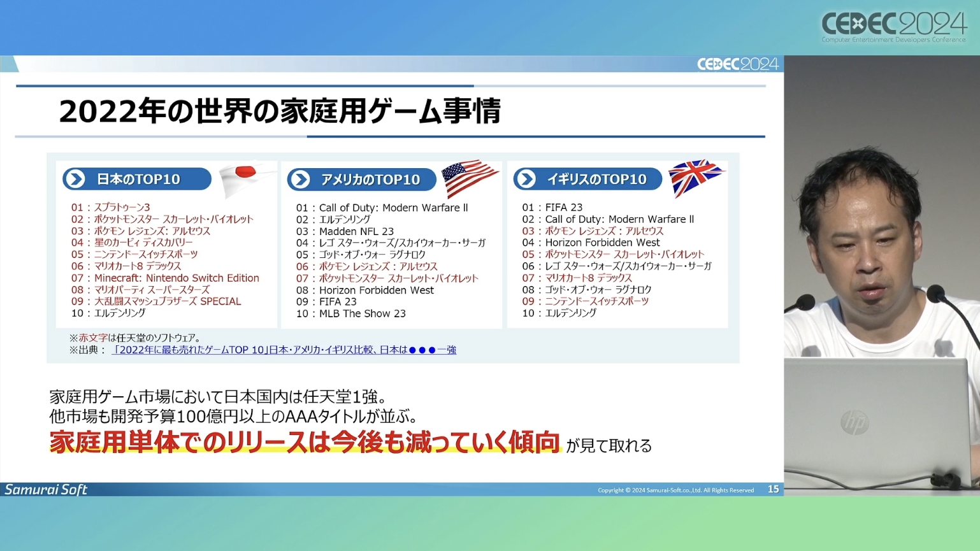Click the slide title 2022年の世界の家庭用ゲーム事情

click(280, 111)
